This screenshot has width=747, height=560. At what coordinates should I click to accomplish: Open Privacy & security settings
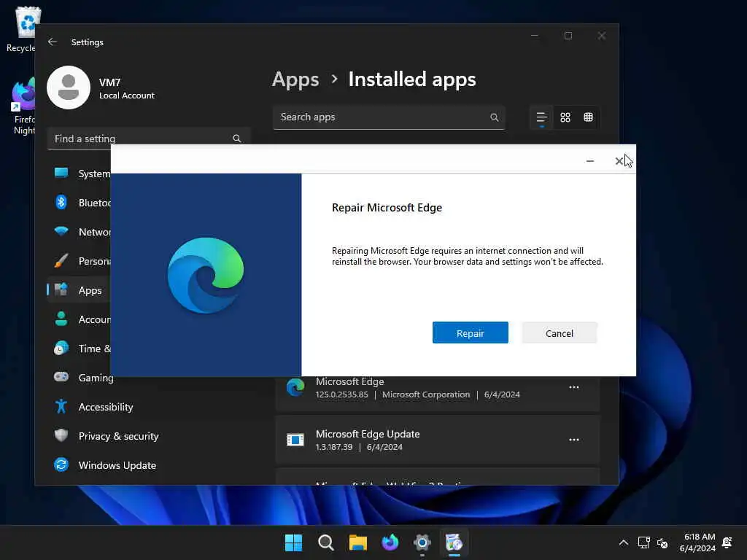coord(149,436)
